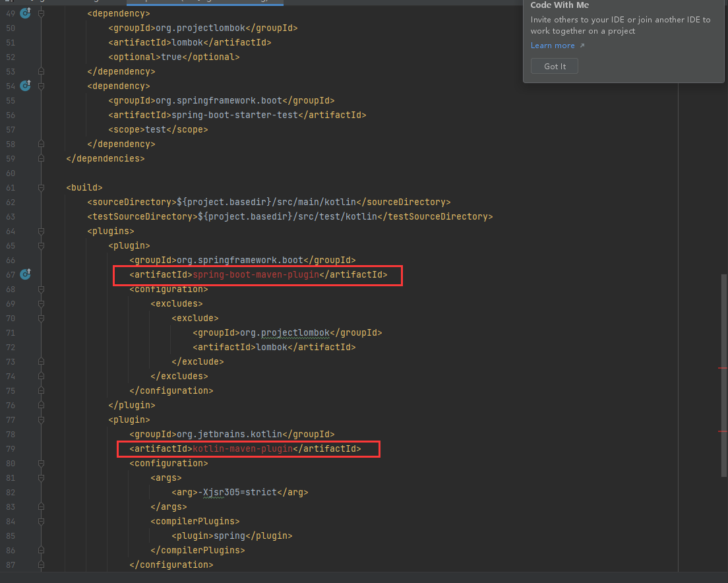Collapse the excludes element at line 69

[41, 303]
